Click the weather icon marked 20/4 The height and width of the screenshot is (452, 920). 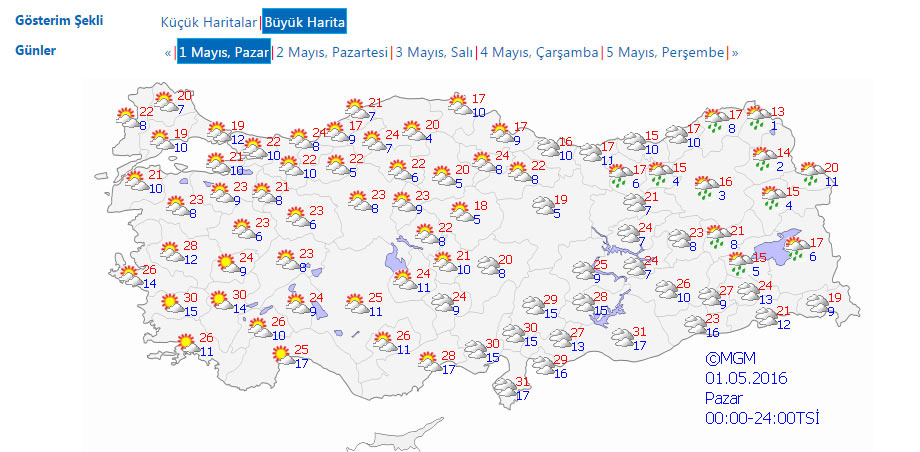coord(414,131)
